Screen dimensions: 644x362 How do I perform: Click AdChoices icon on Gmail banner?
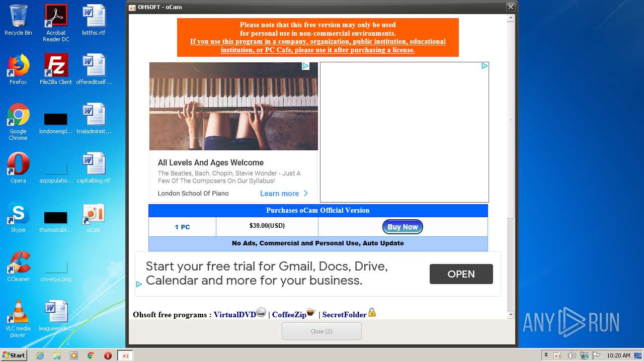pos(139,284)
